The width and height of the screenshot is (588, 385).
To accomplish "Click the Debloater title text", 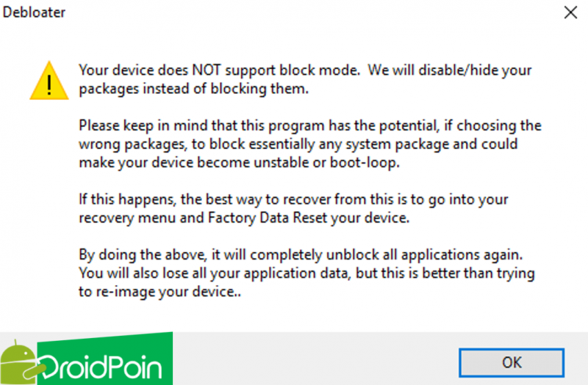I will 33,12.
